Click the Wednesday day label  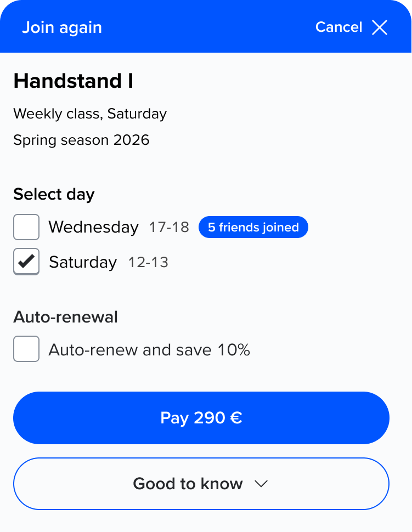[93, 227]
